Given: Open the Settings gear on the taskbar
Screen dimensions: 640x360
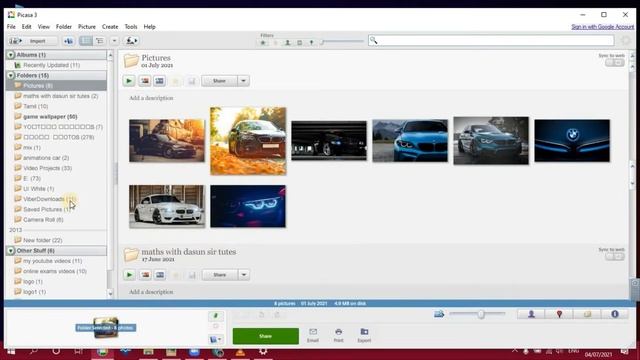Looking at the screenshot, I should pyautogui.click(x=263, y=351).
